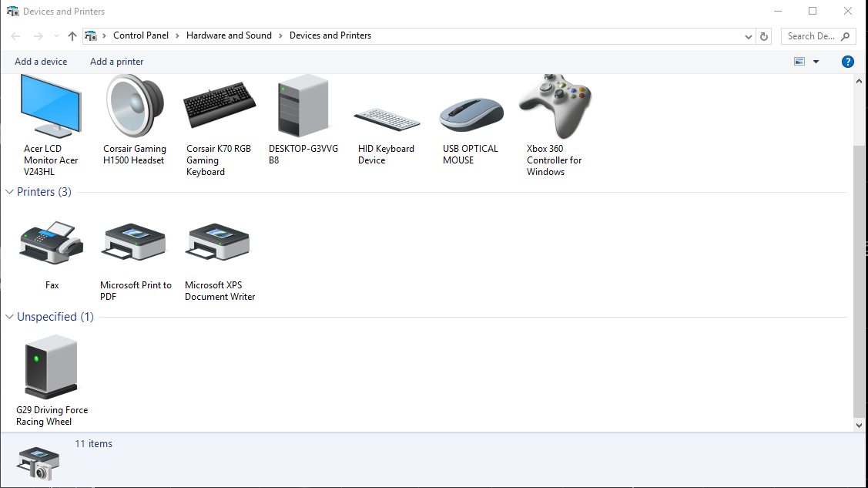Navigate to Control Panel breadcrumb
This screenshot has width=868, height=488.
[141, 35]
